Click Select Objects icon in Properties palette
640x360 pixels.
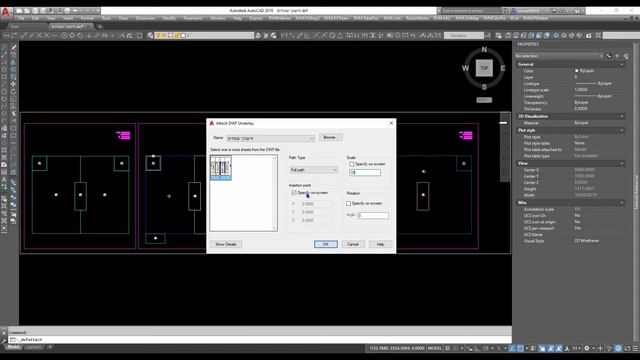(618, 56)
